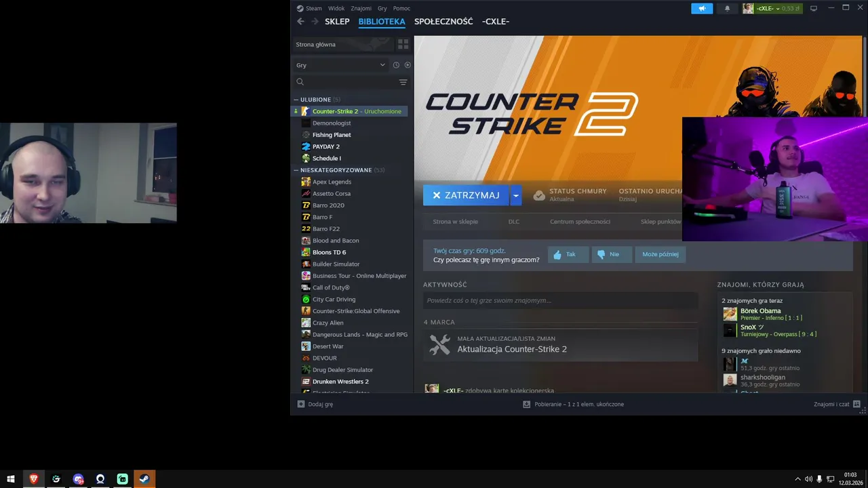Open the Windows Start button
The height and width of the screenshot is (488, 868).
point(11,479)
